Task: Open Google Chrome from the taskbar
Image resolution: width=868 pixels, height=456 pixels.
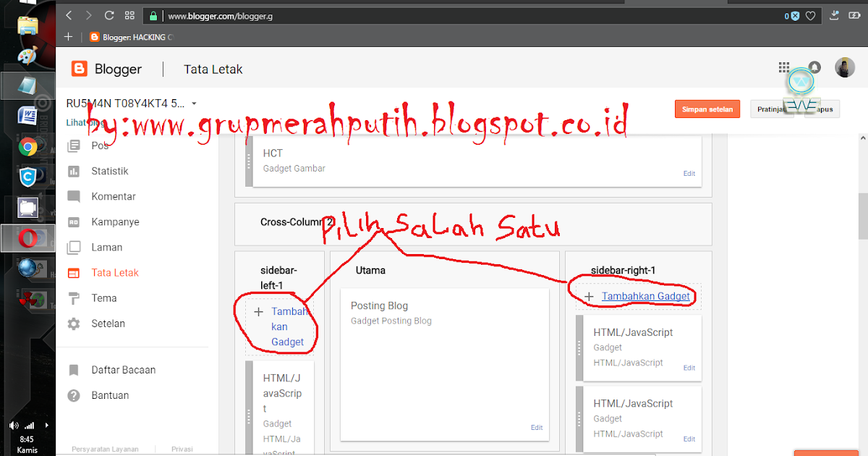Action: [28, 147]
